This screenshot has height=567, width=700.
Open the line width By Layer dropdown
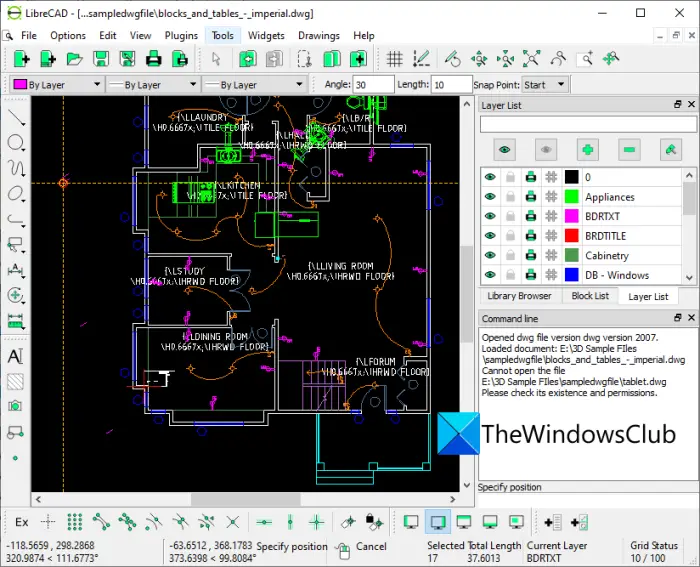click(x=153, y=84)
